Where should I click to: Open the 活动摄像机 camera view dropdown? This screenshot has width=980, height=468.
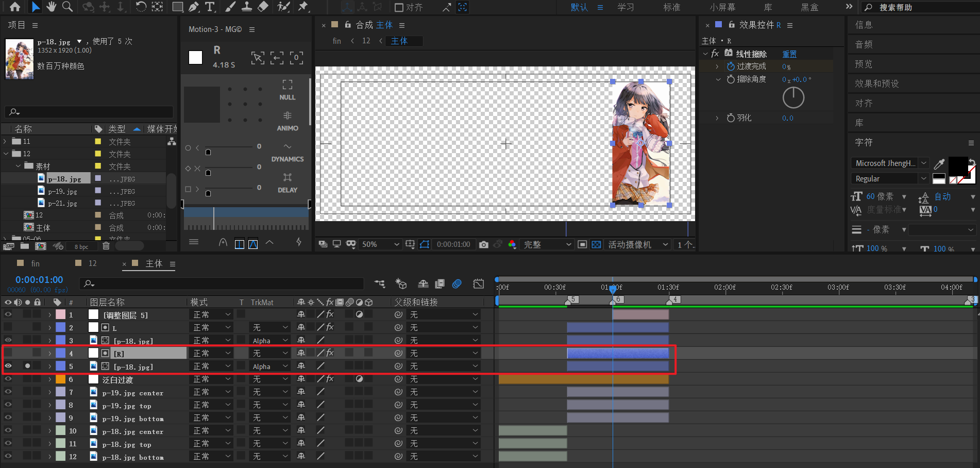638,244
